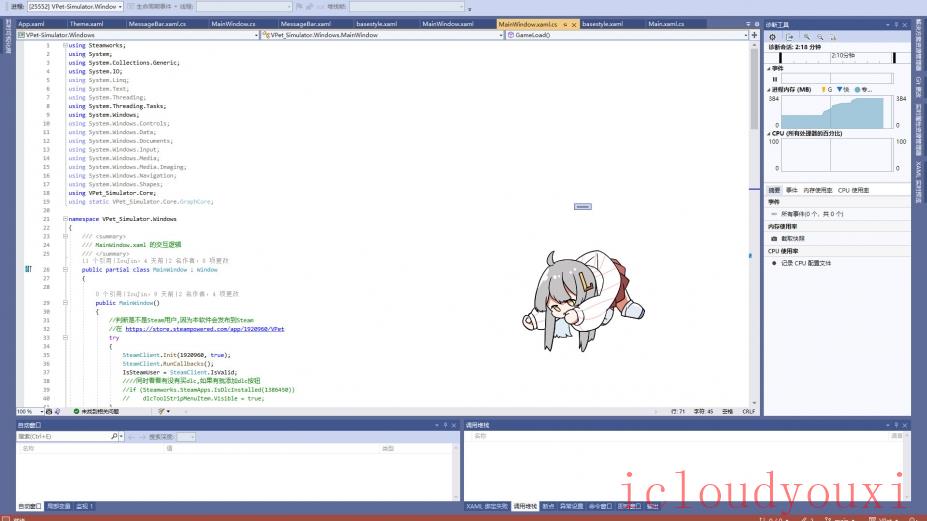Collapse the CPU graph section

(x=769, y=134)
